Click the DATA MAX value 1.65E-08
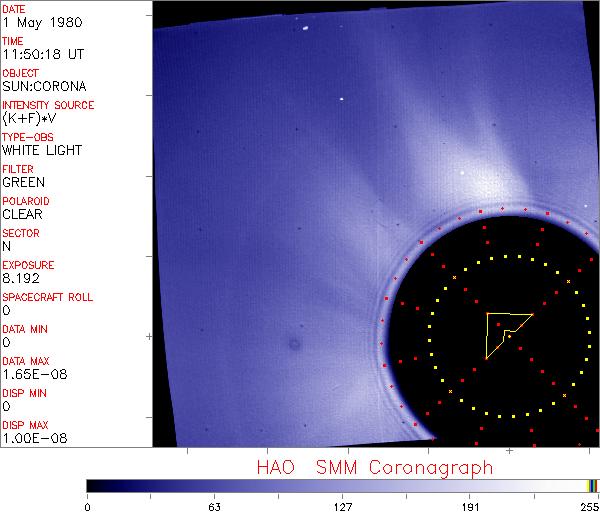This screenshot has width=600, height=512. 30,375
